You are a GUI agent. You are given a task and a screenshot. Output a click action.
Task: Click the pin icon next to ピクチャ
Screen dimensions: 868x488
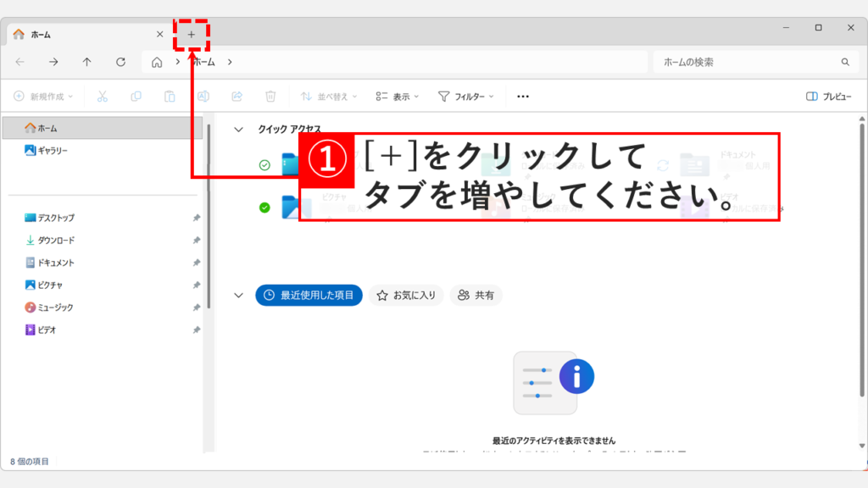tap(197, 285)
